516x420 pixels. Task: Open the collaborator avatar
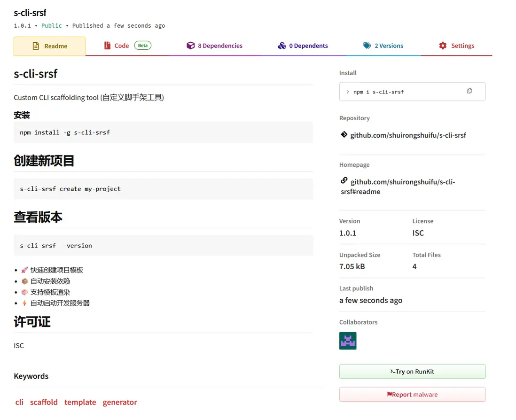[x=348, y=341]
